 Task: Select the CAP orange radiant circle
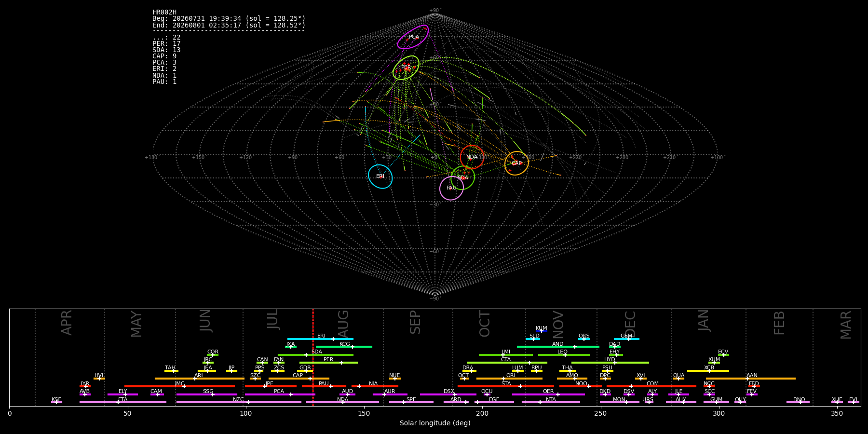click(516, 163)
